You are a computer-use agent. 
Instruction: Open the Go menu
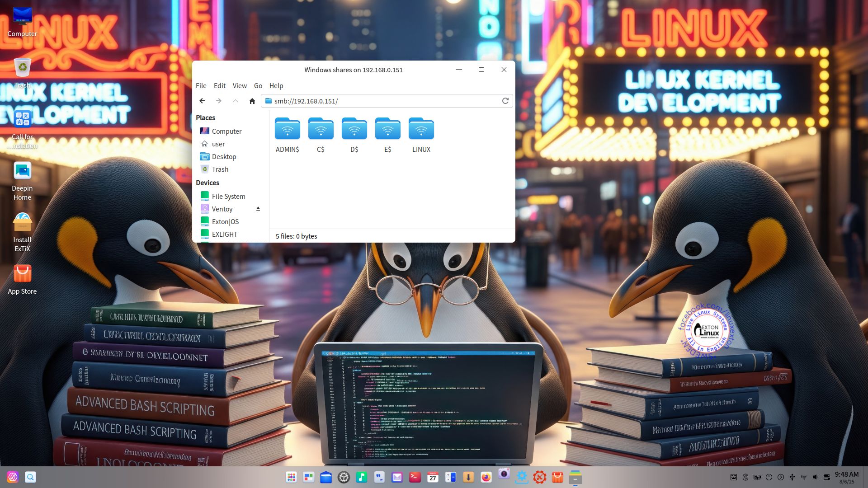click(x=258, y=86)
